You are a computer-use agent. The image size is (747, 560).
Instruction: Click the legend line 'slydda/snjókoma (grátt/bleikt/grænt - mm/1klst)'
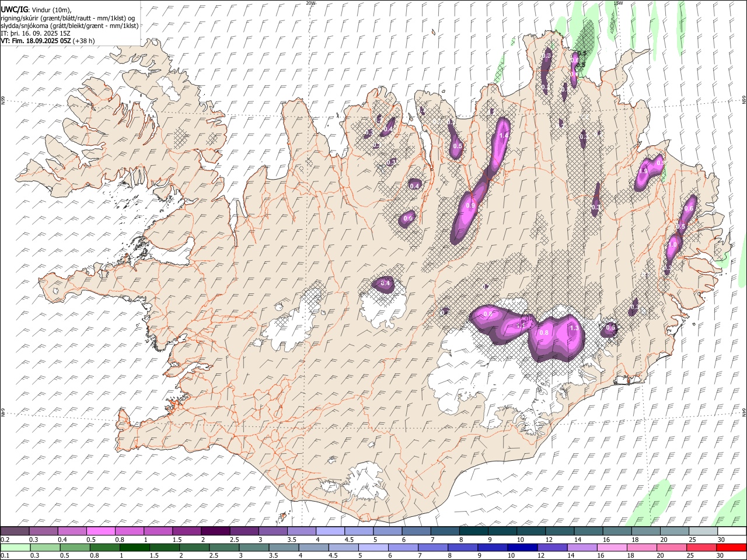pyautogui.click(x=70, y=26)
